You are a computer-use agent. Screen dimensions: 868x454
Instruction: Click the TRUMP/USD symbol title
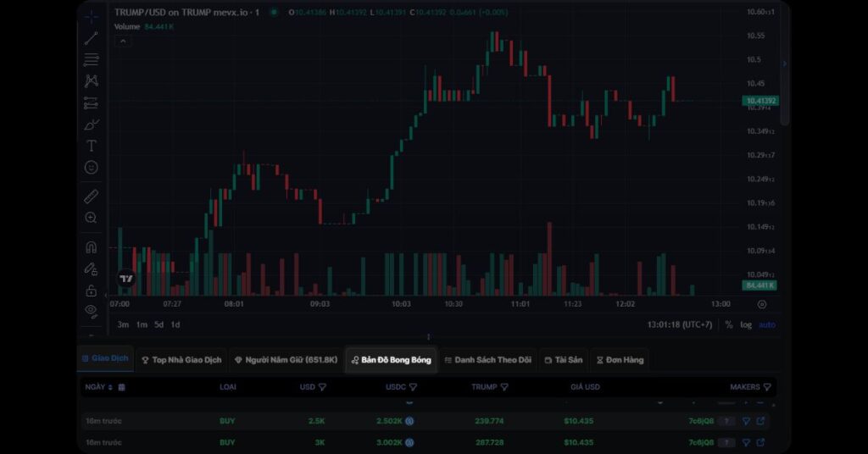pyautogui.click(x=186, y=12)
